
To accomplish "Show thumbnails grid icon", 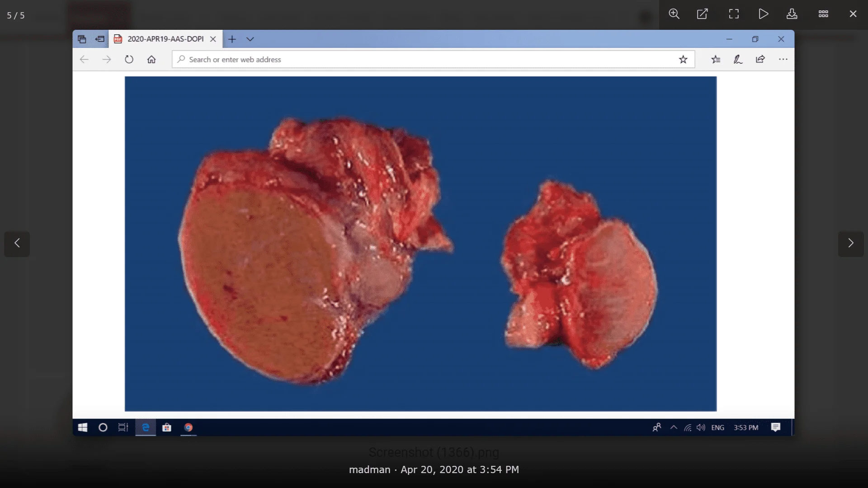I will pyautogui.click(x=823, y=14).
